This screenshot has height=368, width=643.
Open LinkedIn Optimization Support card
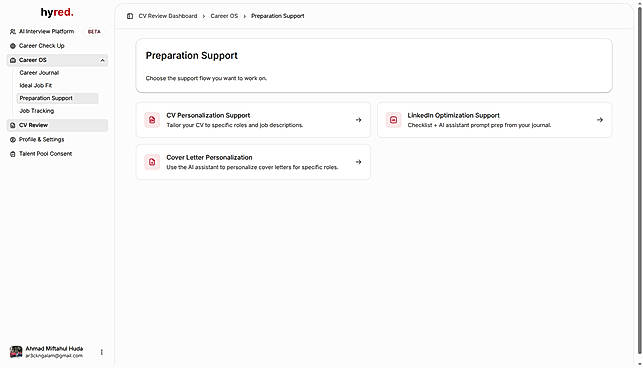click(494, 120)
